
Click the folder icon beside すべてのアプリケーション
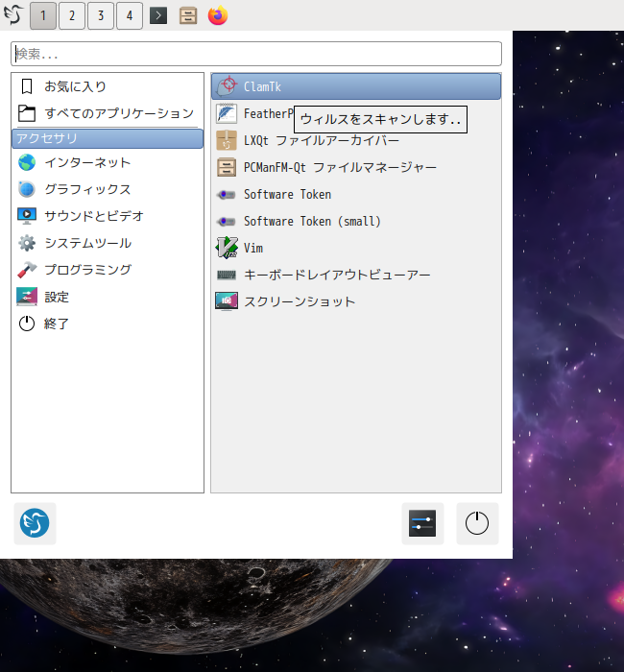point(27,113)
